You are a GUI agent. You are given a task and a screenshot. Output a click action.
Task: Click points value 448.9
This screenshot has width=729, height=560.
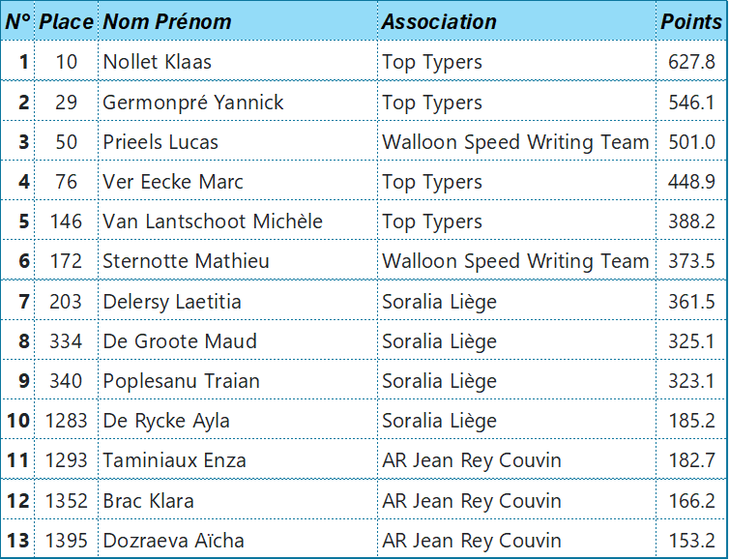(x=691, y=182)
